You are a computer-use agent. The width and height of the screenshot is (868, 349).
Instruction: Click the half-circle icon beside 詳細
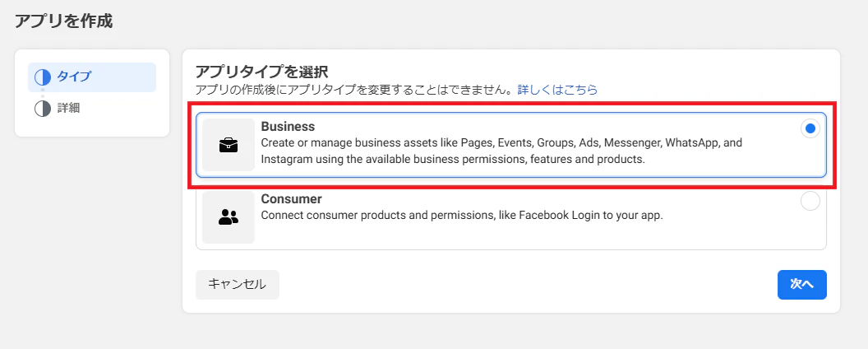(x=43, y=108)
